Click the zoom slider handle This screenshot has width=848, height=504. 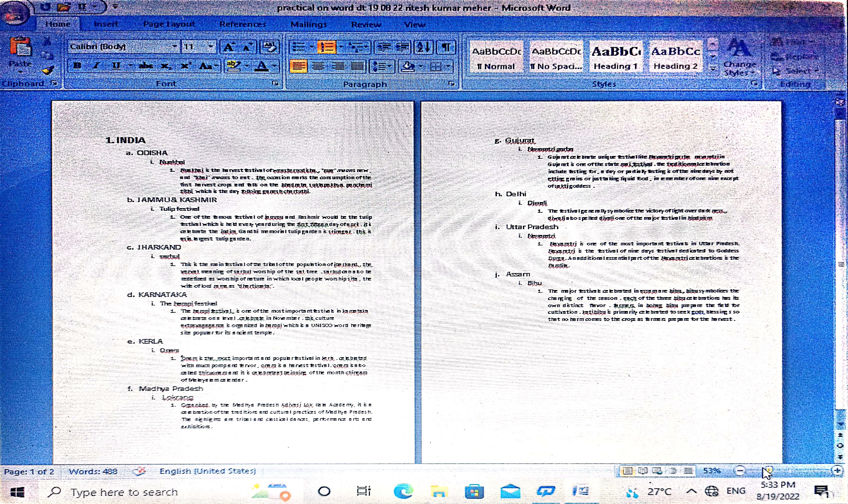pos(769,470)
